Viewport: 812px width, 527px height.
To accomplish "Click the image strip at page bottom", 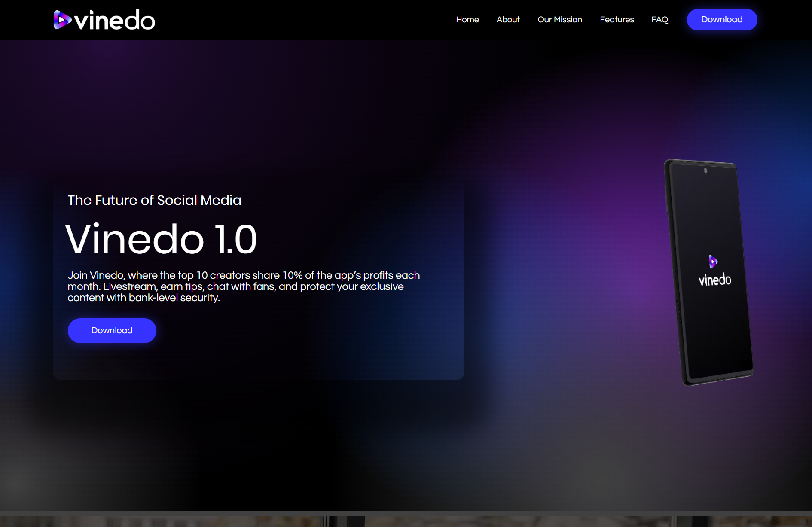I will (406, 521).
